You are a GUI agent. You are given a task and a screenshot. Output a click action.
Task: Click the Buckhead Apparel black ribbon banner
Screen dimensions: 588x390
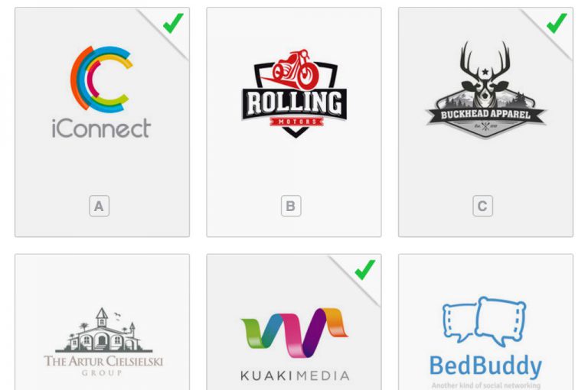(485, 115)
